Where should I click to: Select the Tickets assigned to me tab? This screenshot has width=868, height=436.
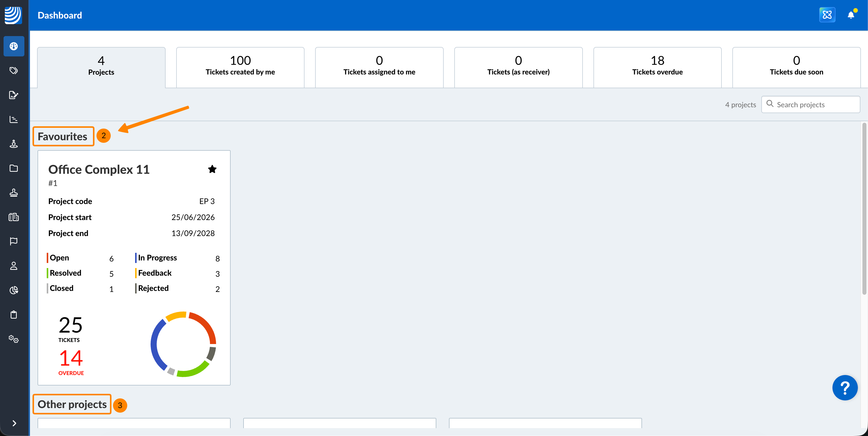(379, 67)
